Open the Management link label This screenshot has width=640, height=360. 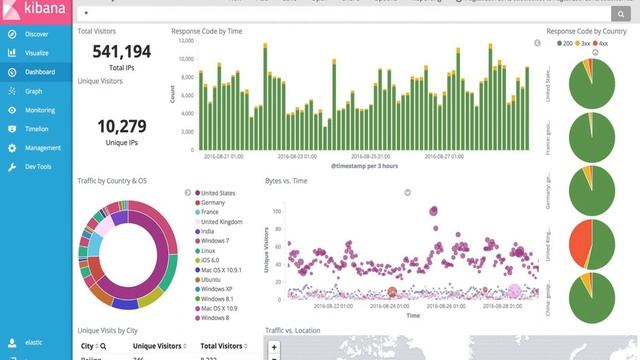(x=42, y=148)
